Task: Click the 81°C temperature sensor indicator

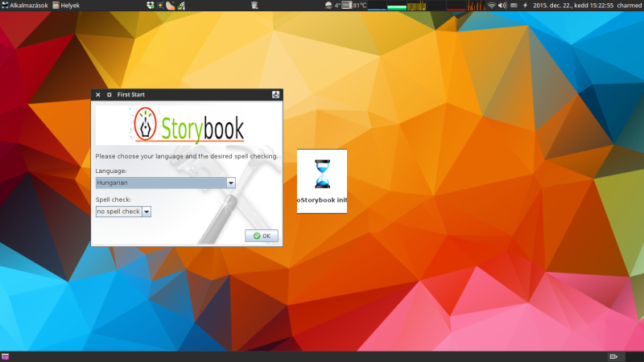Action: tap(354, 6)
